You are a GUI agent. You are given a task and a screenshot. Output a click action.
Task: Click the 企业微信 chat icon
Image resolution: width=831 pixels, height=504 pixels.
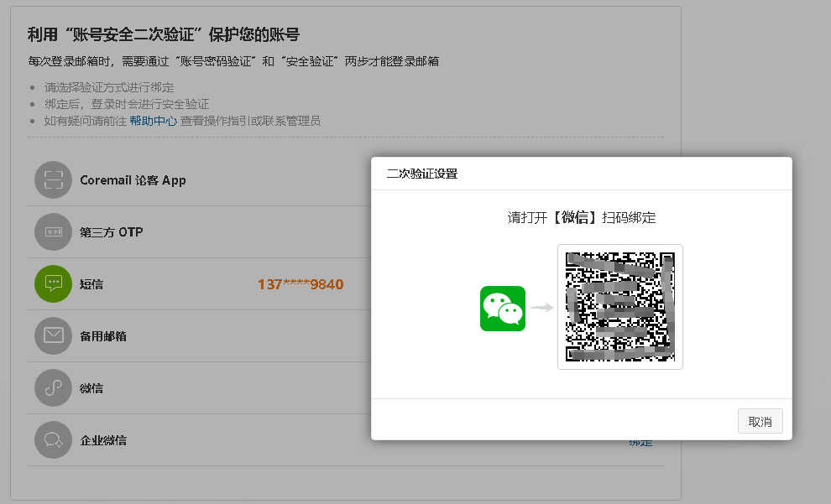point(53,439)
